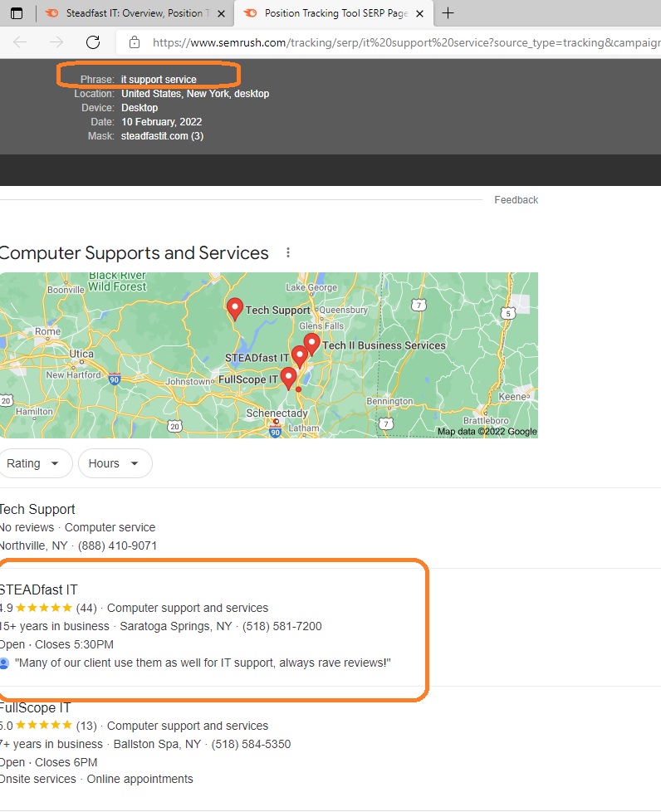Click the Schenectady label on map
The height and width of the screenshot is (812, 661).
[x=277, y=413]
